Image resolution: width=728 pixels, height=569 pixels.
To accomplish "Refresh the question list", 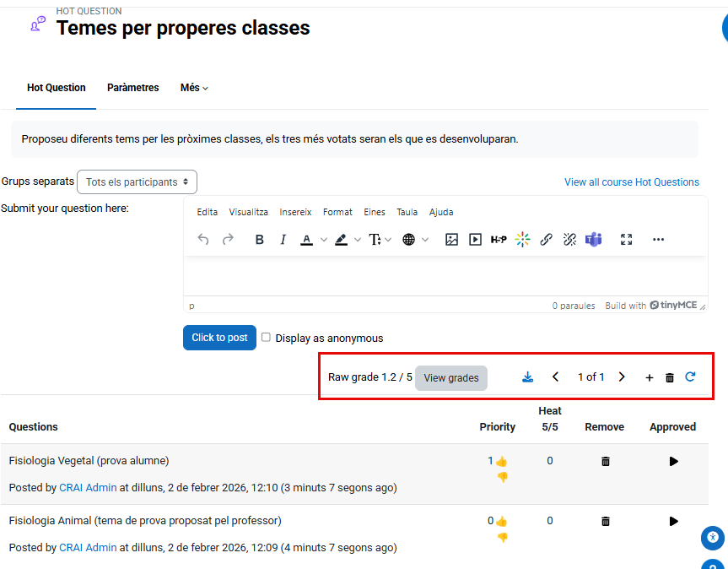I will point(690,377).
